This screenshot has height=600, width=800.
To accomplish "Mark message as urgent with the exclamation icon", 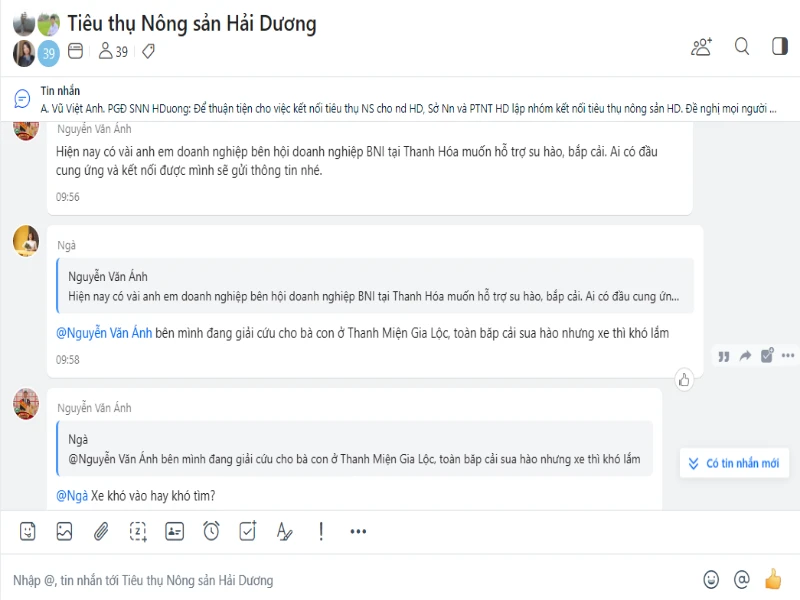I will (x=321, y=532).
